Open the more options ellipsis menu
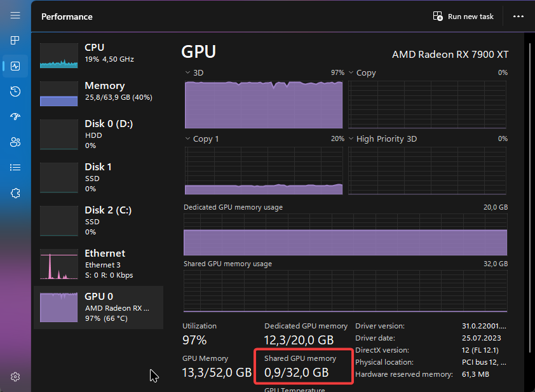 tap(518, 17)
